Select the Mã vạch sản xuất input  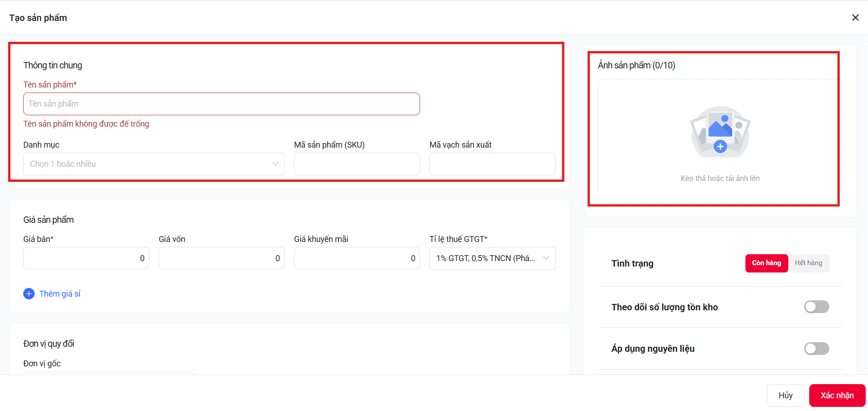(492, 164)
